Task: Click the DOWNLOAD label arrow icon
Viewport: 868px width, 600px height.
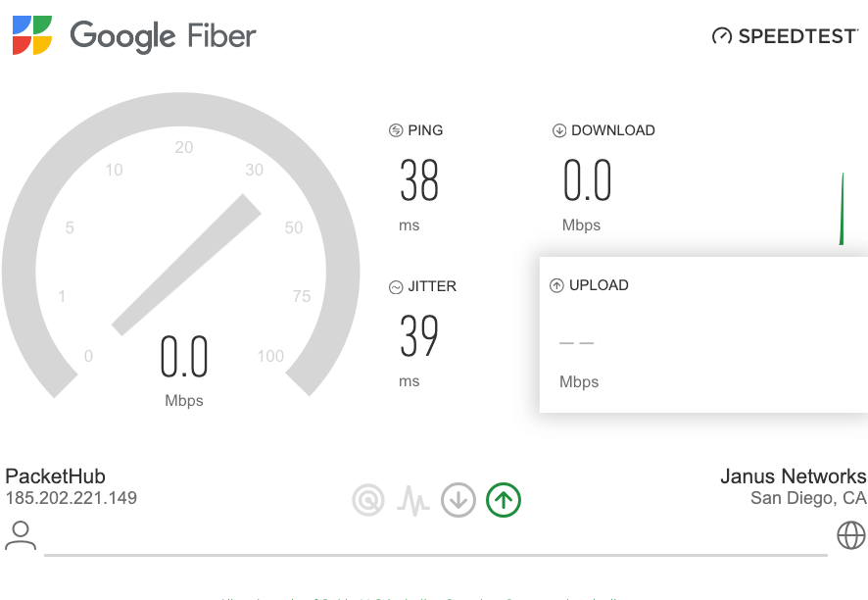Action: (x=559, y=130)
